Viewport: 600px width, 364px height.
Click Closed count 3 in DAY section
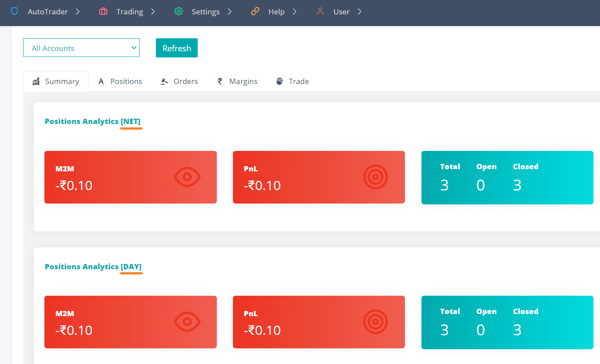click(x=517, y=331)
